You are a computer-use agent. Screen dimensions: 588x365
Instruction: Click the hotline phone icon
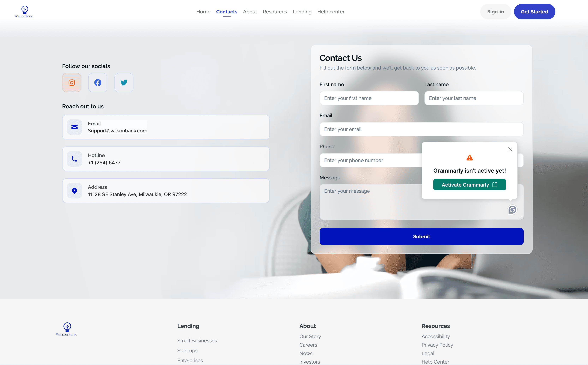tap(74, 159)
